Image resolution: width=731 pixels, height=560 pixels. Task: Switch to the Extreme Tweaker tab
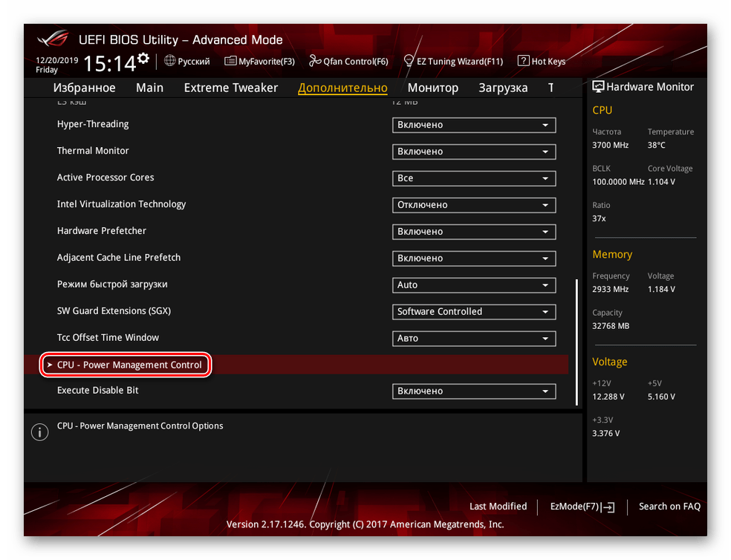tap(230, 88)
